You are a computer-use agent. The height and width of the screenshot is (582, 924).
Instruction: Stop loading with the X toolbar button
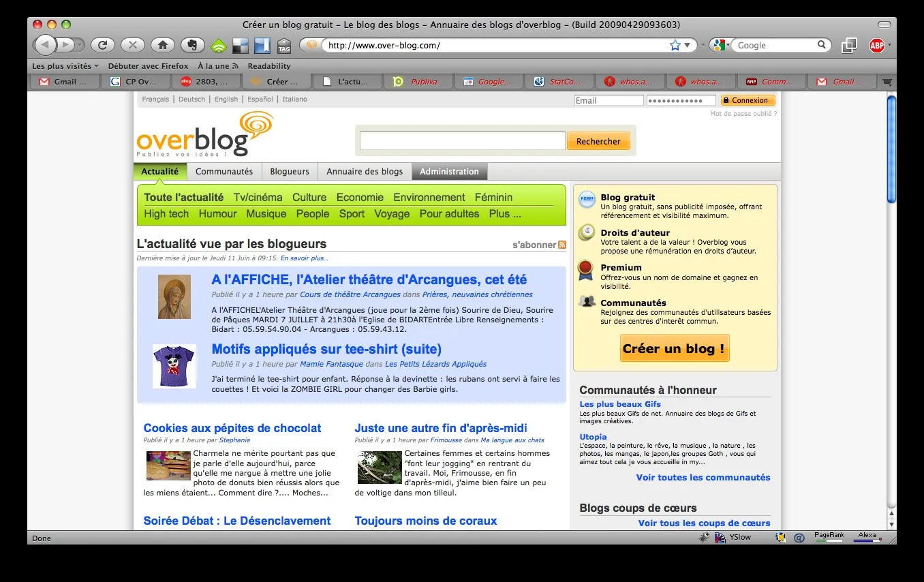coord(133,45)
